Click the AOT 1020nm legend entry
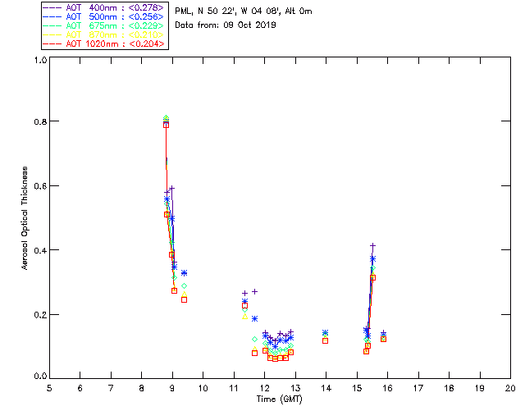525x420 pixels. pos(103,43)
